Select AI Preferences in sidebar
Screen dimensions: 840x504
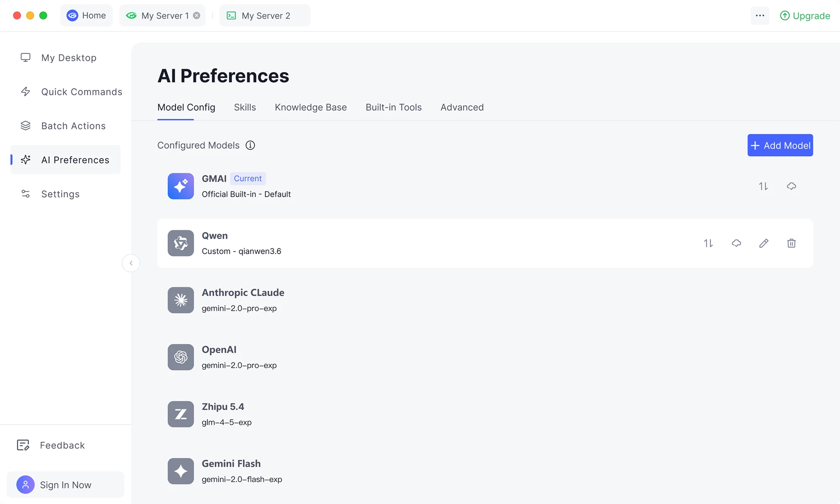66,160
